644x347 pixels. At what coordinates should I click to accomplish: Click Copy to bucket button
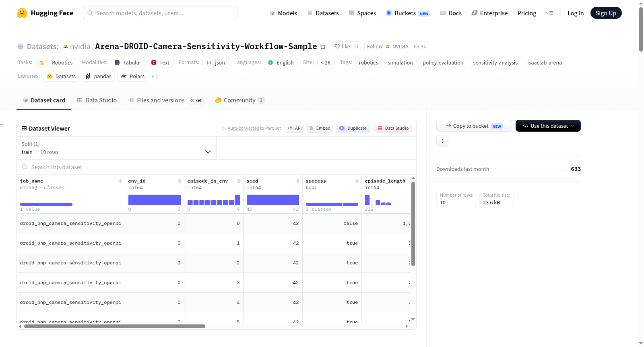tap(474, 126)
